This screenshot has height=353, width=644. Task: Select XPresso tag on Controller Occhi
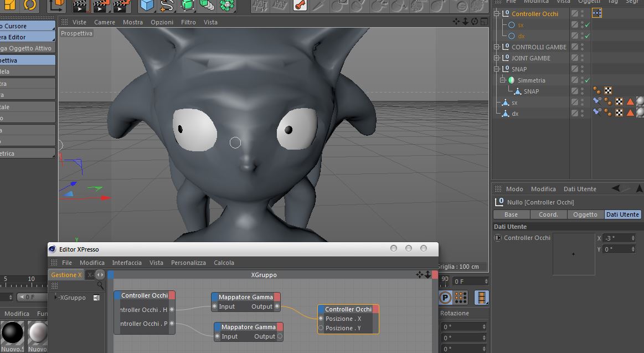pyautogui.click(x=597, y=13)
